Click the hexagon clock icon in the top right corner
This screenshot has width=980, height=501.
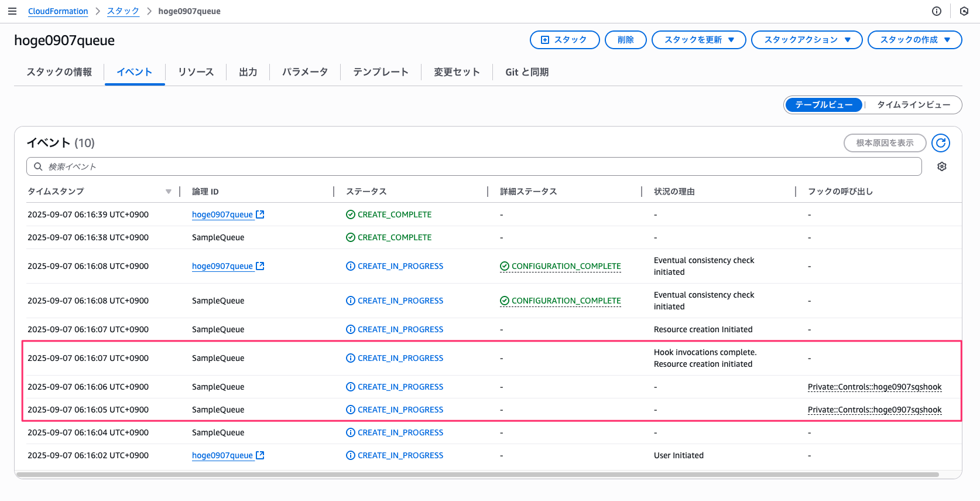pyautogui.click(x=964, y=11)
